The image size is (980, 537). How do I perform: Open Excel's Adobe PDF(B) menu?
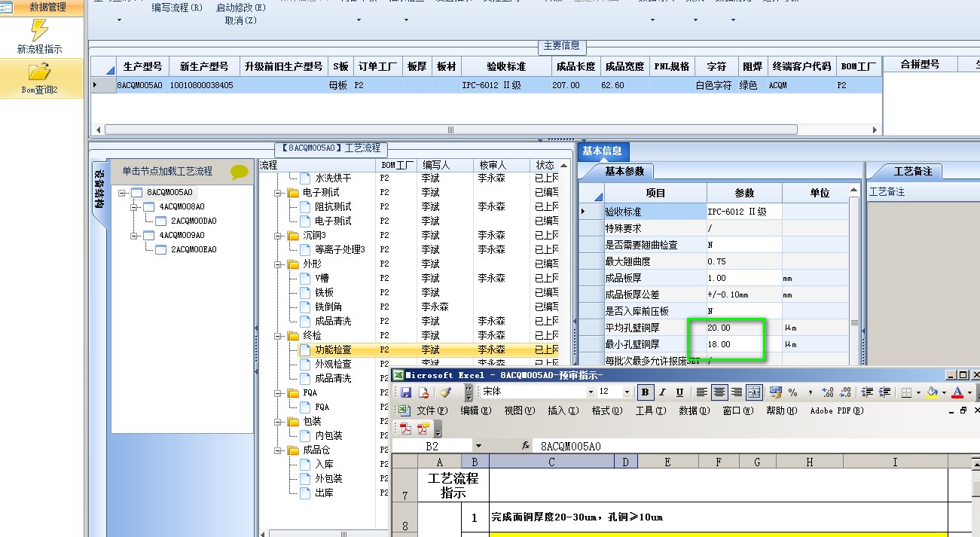(x=837, y=410)
